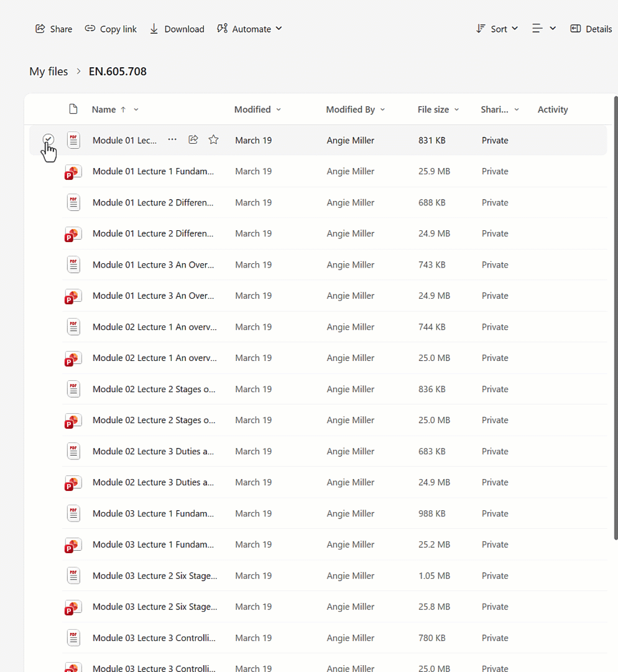Viewport: 618px width, 672px height.
Task: Click the Details pane icon
Action: click(x=576, y=29)
